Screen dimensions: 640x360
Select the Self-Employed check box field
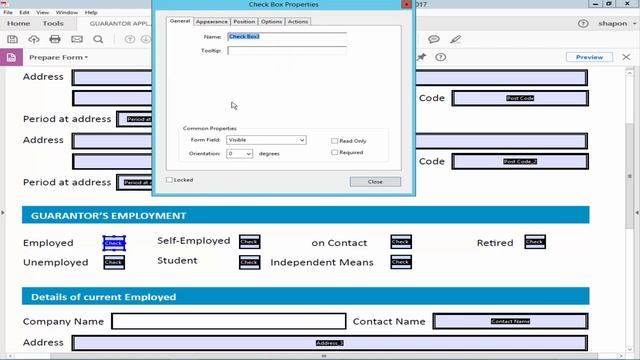coord(249,242)
